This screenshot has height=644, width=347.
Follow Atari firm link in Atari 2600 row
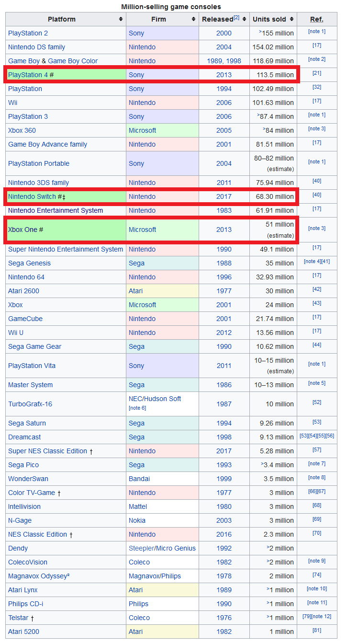click(x=136, y=291)
